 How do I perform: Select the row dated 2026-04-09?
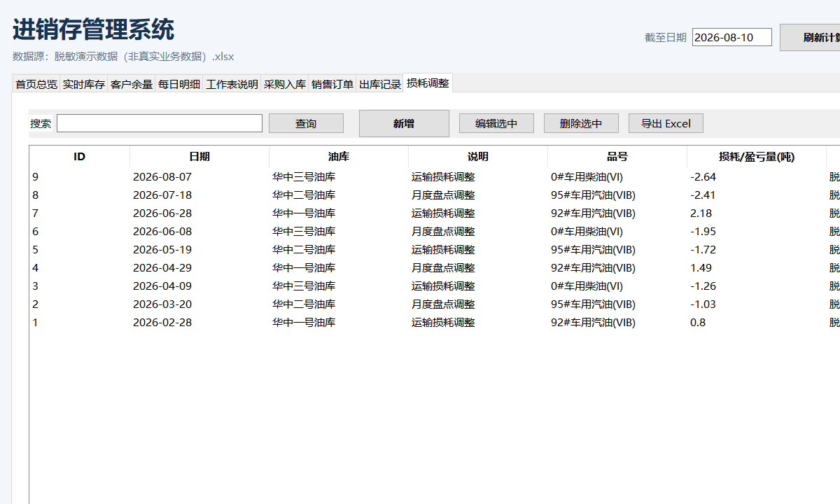coord(434,286)
